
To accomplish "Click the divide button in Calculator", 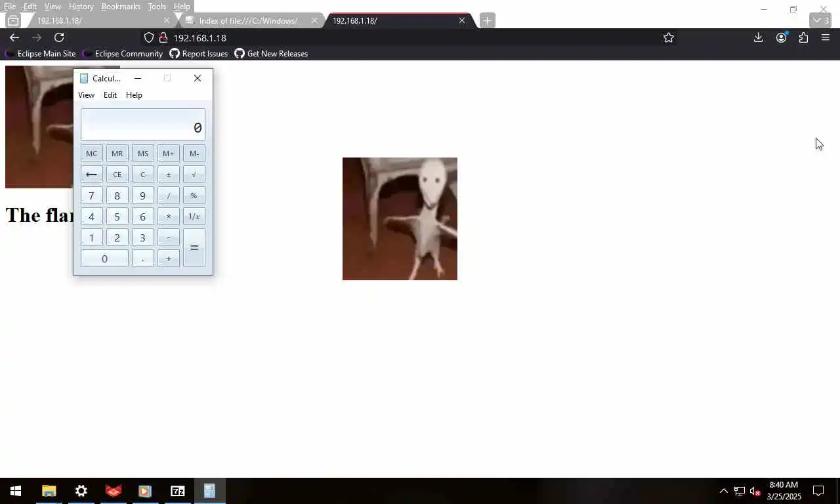I will tap(168, 196).
